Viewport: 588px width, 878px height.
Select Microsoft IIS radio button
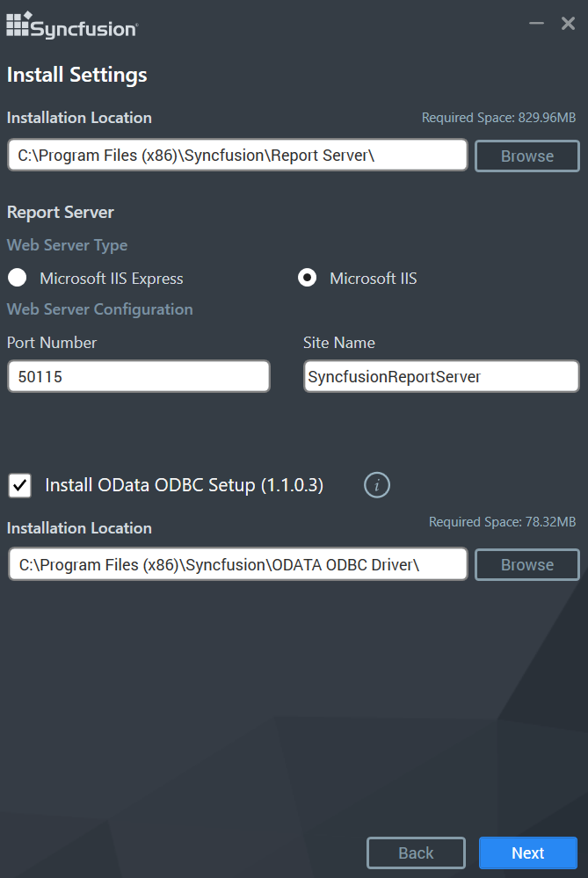(x=308, y=278)
